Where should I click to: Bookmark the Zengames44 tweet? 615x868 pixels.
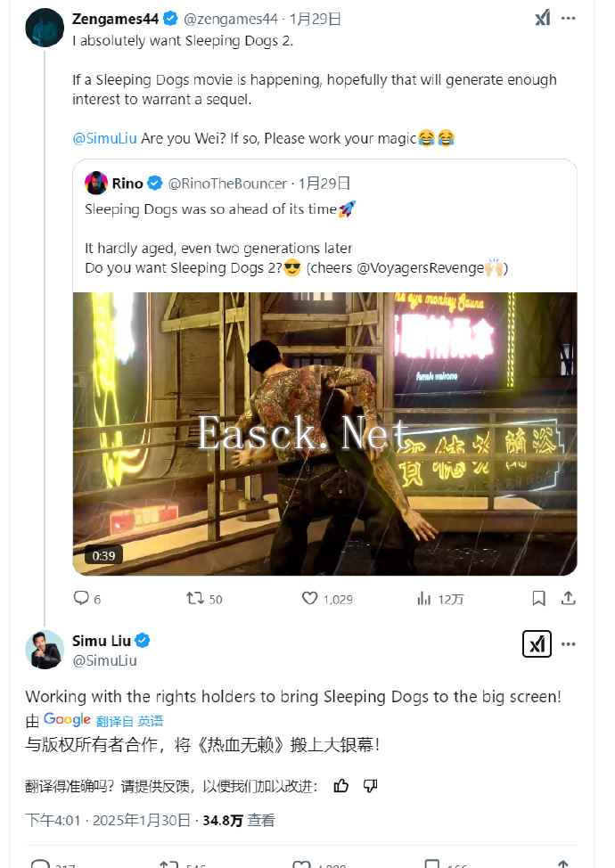pyautogui.click(x=538, y=598)
